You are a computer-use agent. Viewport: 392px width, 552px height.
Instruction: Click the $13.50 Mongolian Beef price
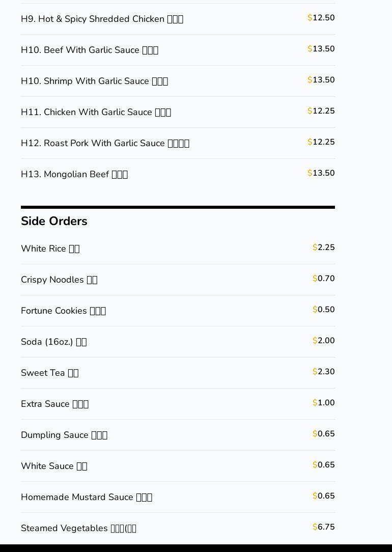321,173
